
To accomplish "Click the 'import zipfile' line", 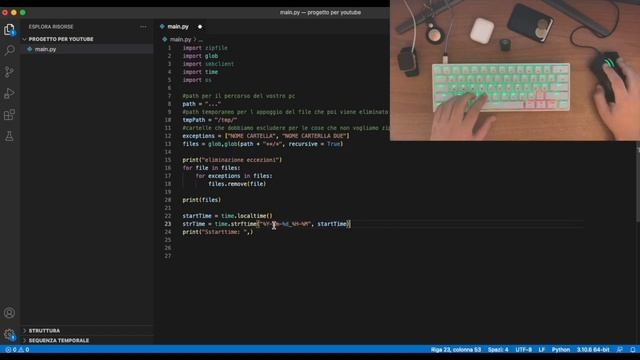I will (205, 48).
